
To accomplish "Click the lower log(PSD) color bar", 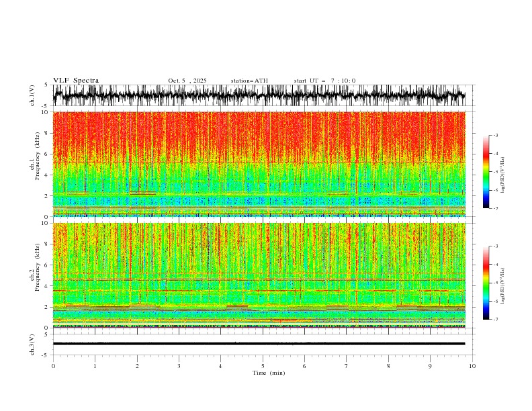I will [x=486, y=283].
